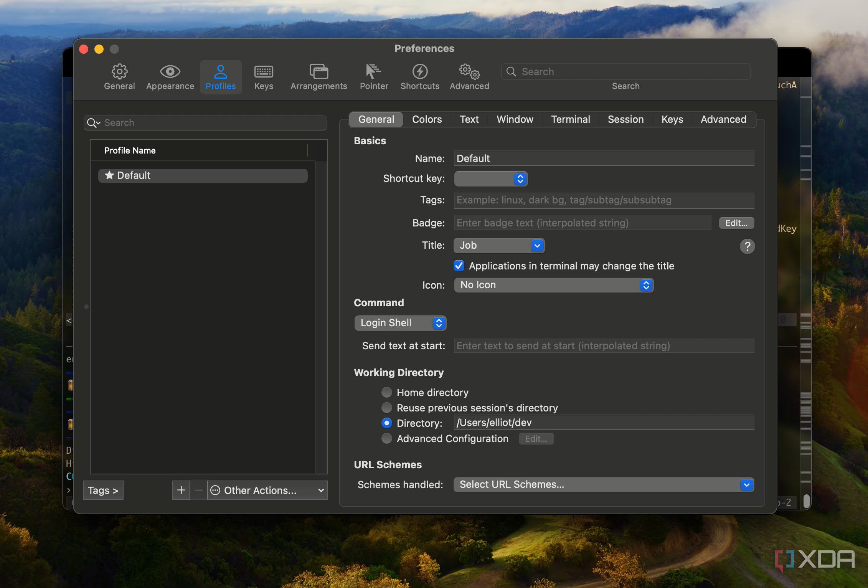
Task: Switch to the profile Advanced tab
Action: 723,119
